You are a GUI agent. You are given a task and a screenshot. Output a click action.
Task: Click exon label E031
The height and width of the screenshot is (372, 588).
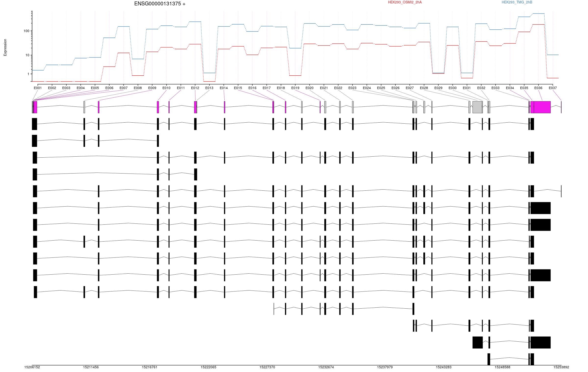coord(467,88)
